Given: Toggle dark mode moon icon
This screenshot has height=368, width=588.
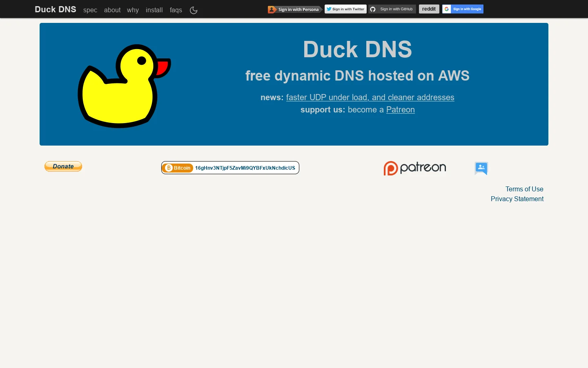Looking at the screenshot, I should tap(194, 10).
